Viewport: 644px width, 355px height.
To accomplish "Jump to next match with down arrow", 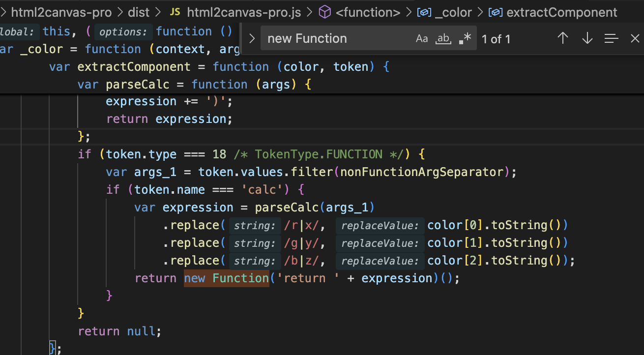I will click(x=587, y=38).
